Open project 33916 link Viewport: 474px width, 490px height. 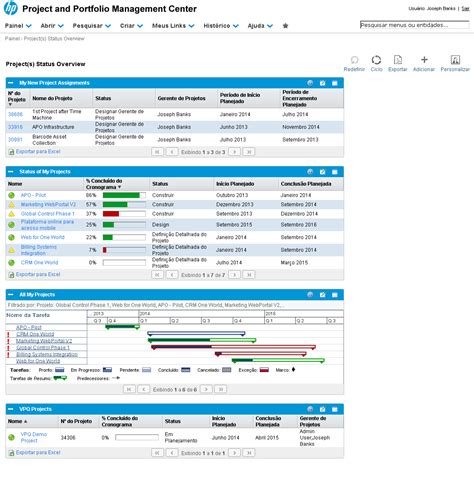click(x=15, y=127)
